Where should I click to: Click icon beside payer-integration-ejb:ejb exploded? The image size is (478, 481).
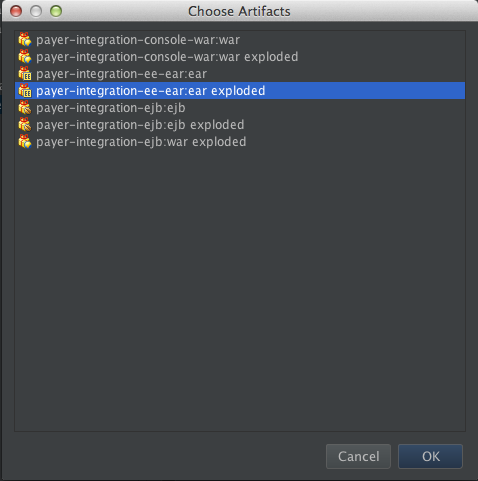click(x=25, y=125)
